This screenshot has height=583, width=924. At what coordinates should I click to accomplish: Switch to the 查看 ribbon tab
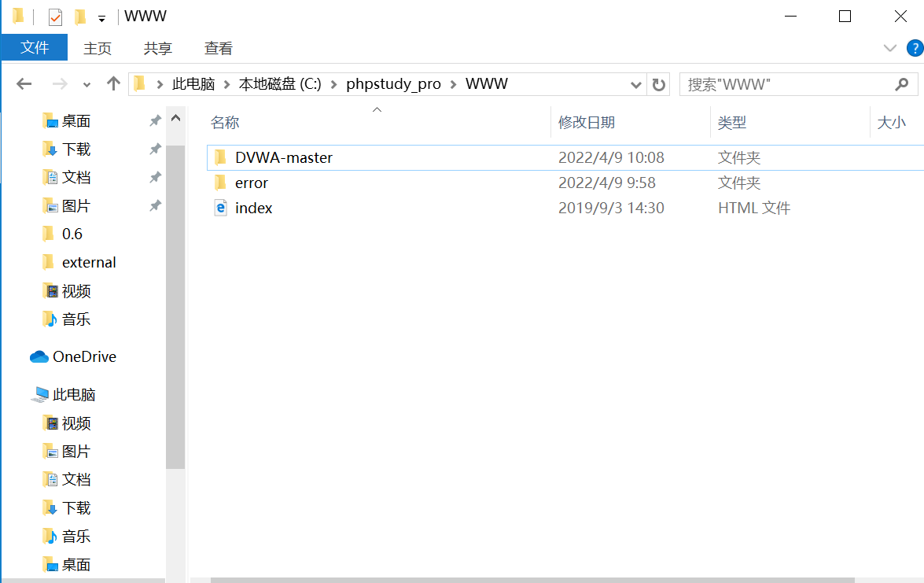pos(218,48)
